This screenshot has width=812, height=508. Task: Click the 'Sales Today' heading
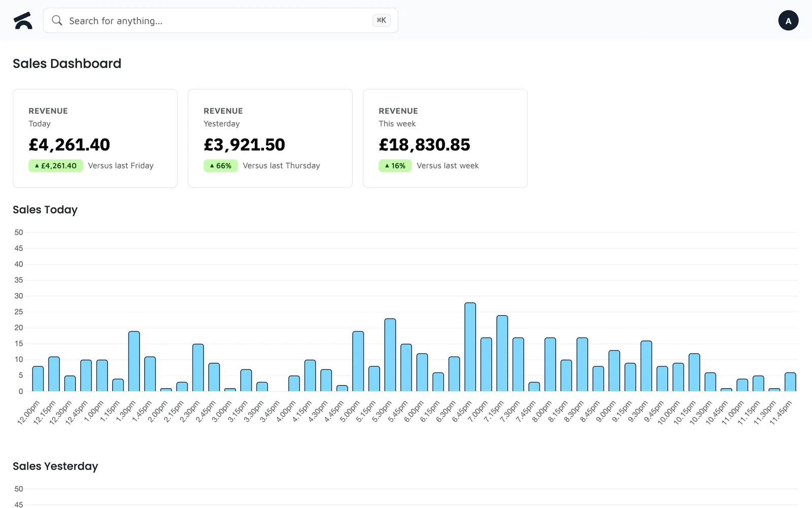click(x=45, y=210)
